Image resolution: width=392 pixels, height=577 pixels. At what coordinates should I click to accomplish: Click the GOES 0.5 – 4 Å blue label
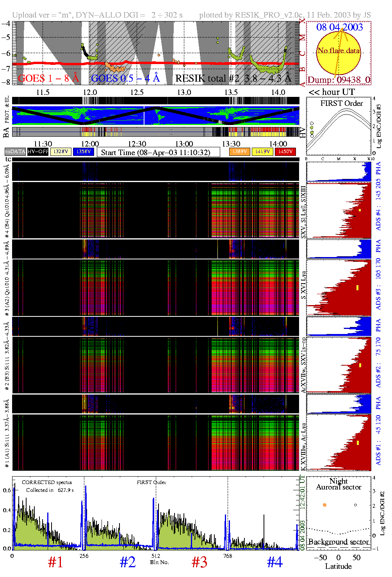(x=125, y=79)
